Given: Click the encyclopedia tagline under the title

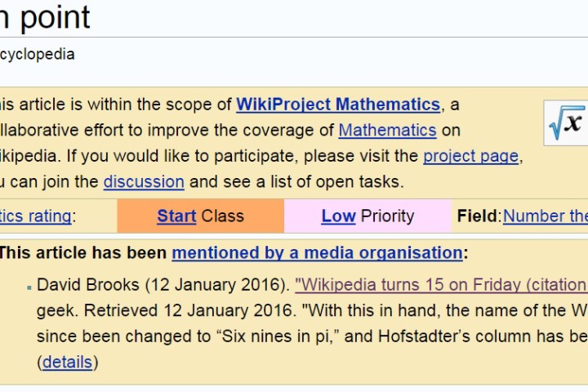Looking at the screenshot, I should pyautogui.click(x=37, y=55).
